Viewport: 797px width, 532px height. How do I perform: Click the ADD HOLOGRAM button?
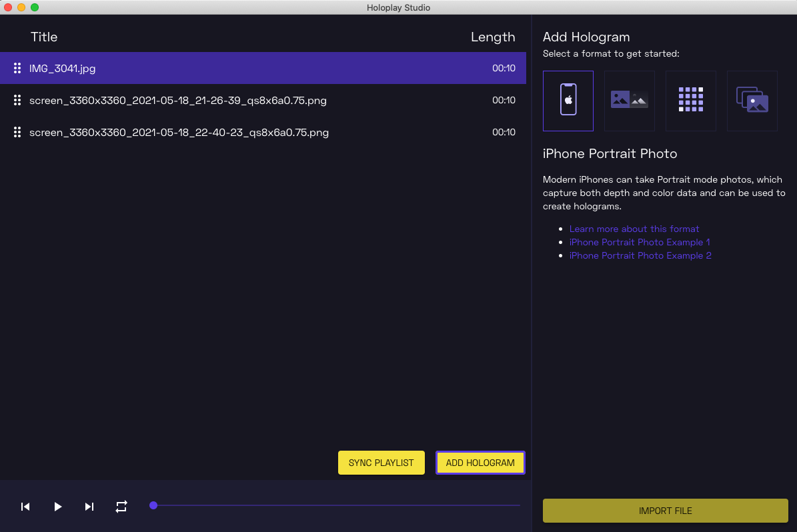pos(480,463)
